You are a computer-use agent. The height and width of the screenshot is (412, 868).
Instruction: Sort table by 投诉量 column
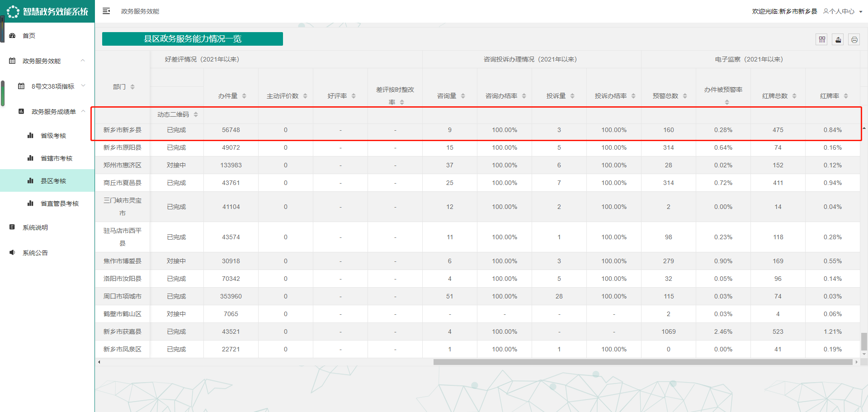(572, 96)
